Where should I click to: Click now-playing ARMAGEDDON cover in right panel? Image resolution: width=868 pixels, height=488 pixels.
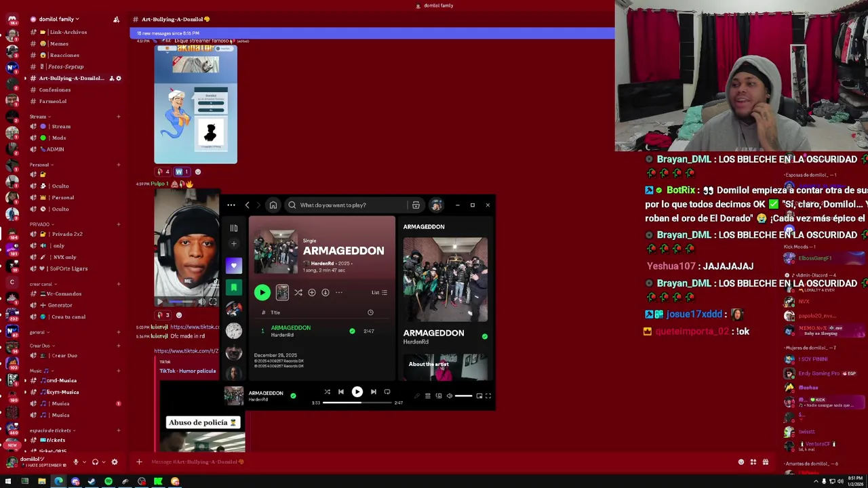click(446, 279)
